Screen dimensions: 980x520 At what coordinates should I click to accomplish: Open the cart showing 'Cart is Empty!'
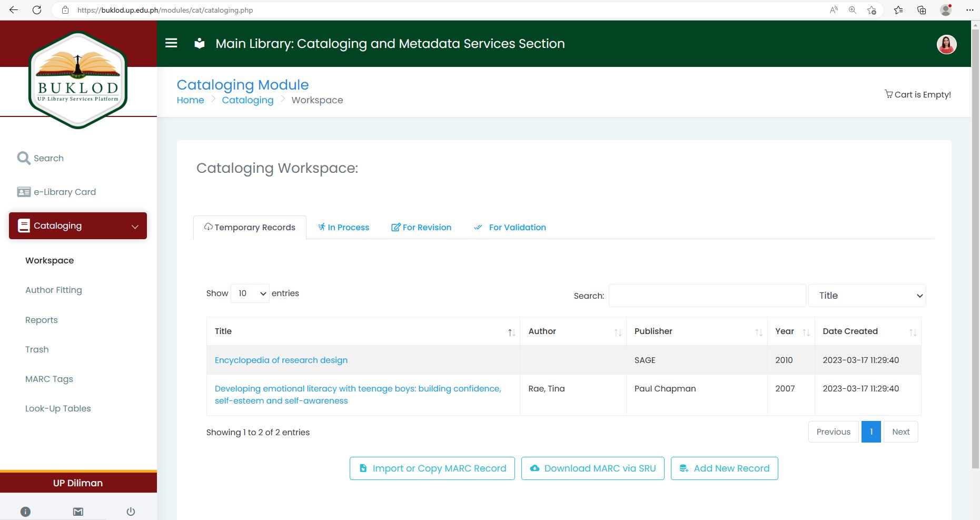click(918, 94)
